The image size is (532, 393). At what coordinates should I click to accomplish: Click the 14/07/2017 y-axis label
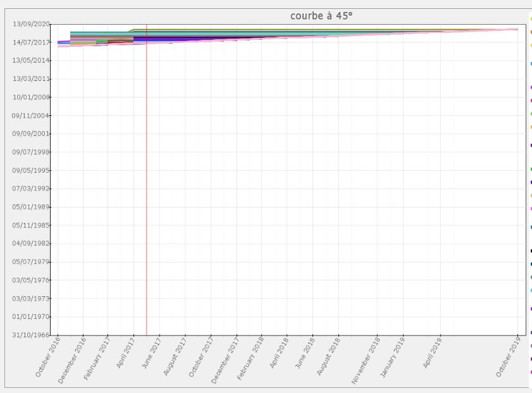tap(31, 42)
